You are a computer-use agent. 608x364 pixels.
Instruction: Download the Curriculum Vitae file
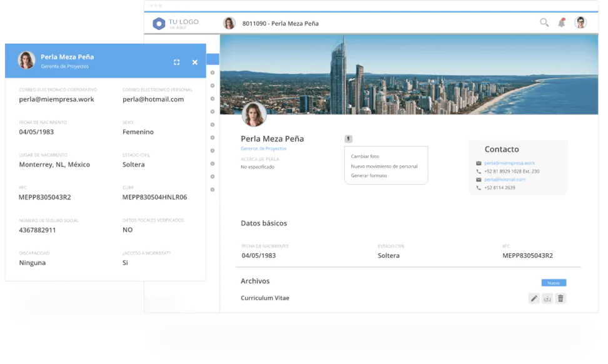coord(547,298)
